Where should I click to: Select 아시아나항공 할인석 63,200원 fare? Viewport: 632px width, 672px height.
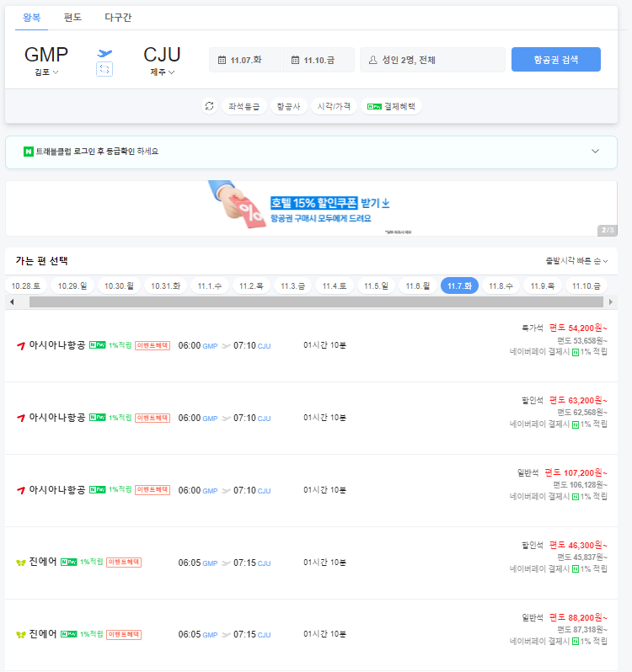click(311, 418)
